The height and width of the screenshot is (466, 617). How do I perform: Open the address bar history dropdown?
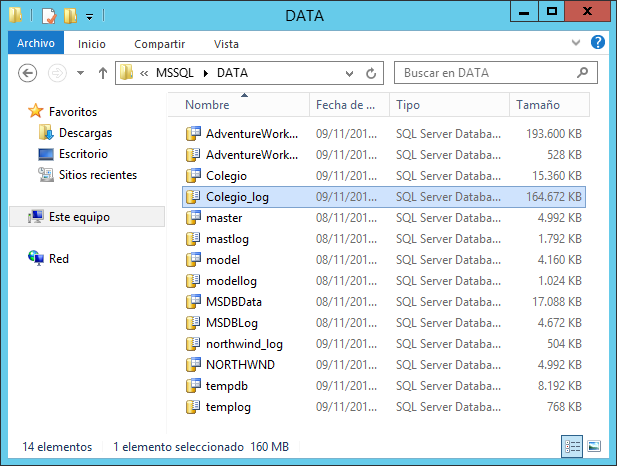pyautogui.click(x=349, y=73)
